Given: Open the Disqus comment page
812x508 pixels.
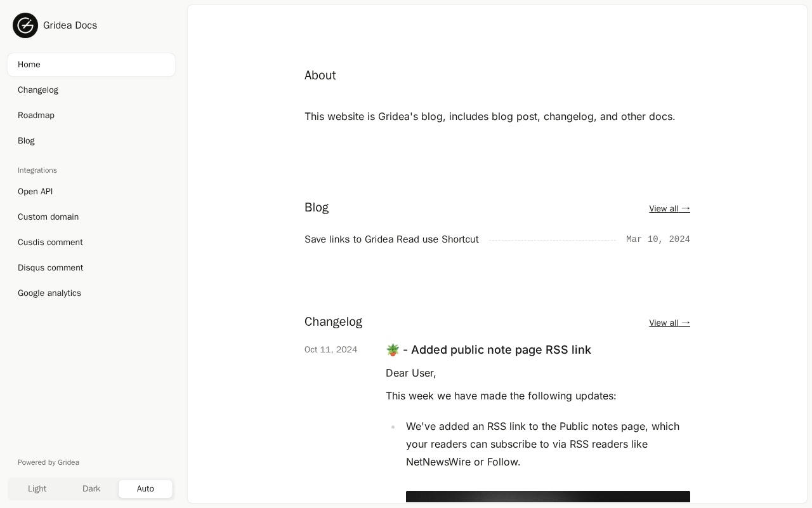Looking at the screenshot, I should click(x=50, y=268).
